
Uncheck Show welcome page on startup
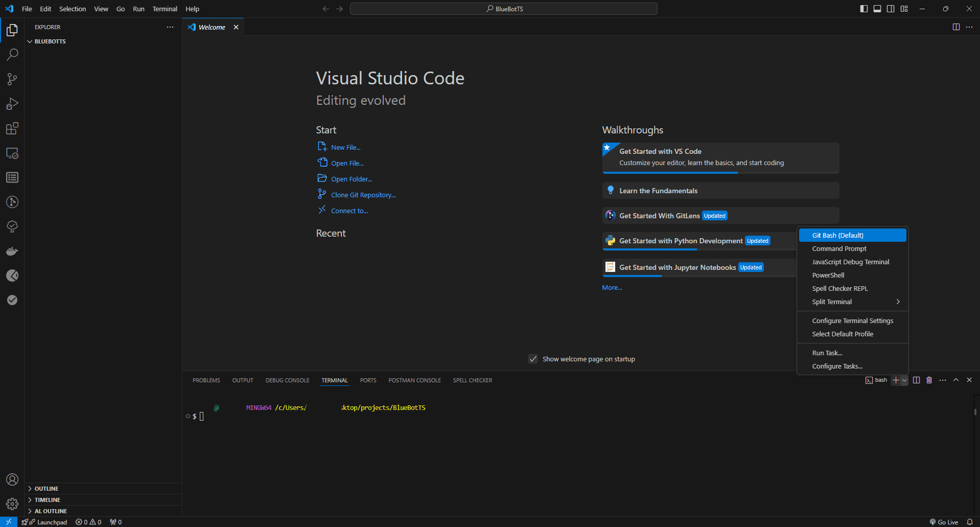point(533,359)
